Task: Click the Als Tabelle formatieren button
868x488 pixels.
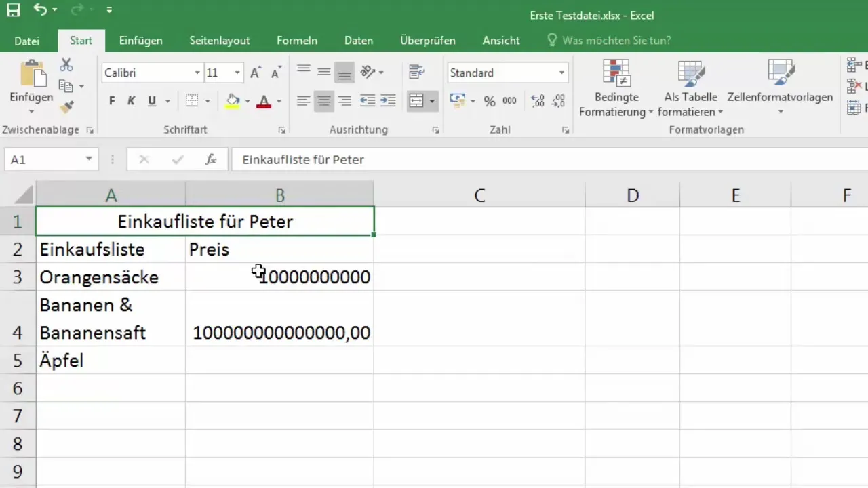Action: click(x=690, y=88)
